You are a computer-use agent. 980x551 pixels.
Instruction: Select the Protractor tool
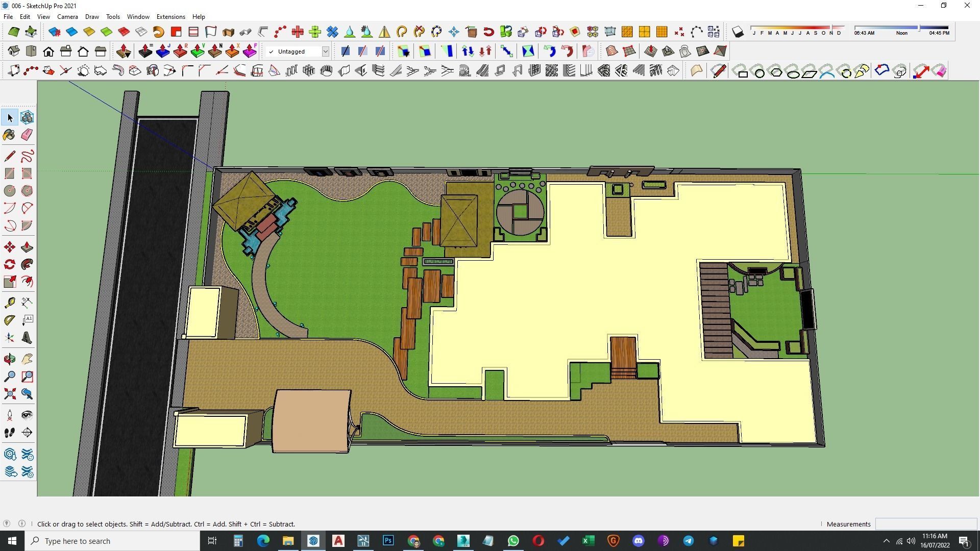[x=9, y=320]
